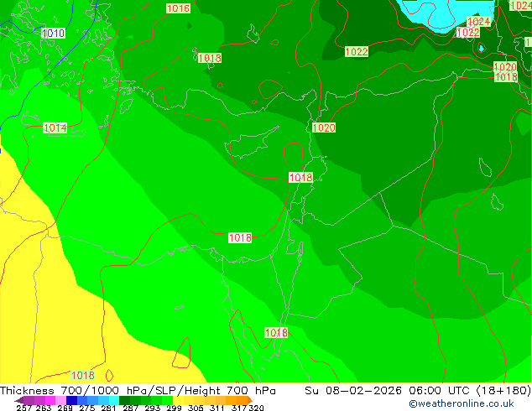
Task: Click the 1020 label at the right edge
Action: pos(505,66)
